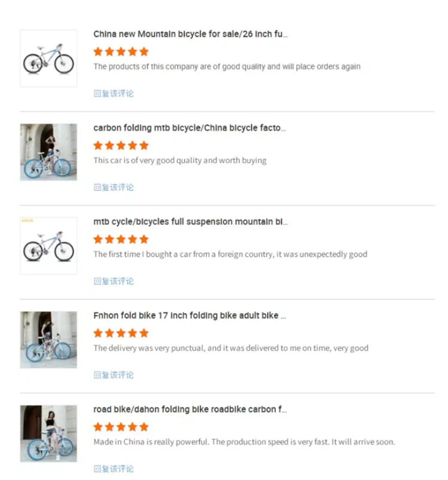Reply to the 'unexpectedly good' review
Screen dimensions: 448x480
113,281
